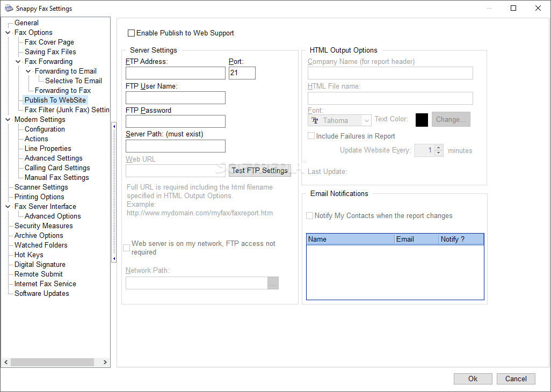Collapse the Modem Settings tree node
The width and height of the screenshot is (551, 392).
(x=8, y=120)
